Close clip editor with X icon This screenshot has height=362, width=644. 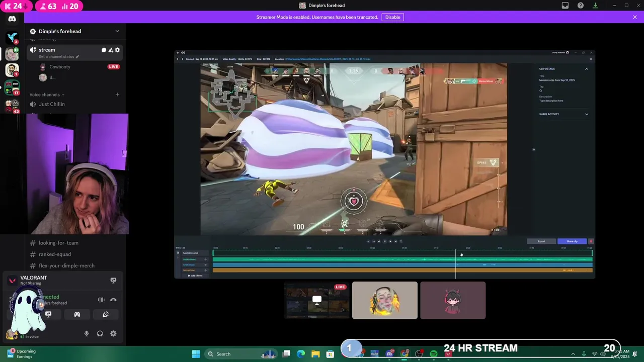(591, 59)
